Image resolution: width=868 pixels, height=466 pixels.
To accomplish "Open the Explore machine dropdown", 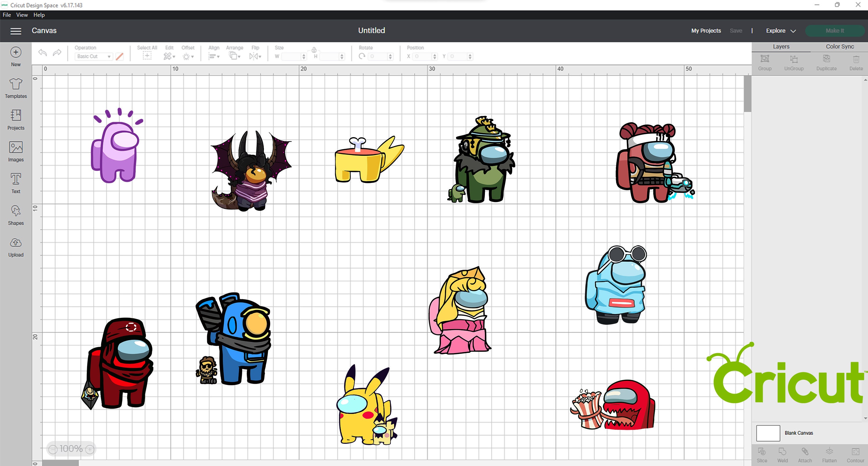I will click(x=781, y=31).
